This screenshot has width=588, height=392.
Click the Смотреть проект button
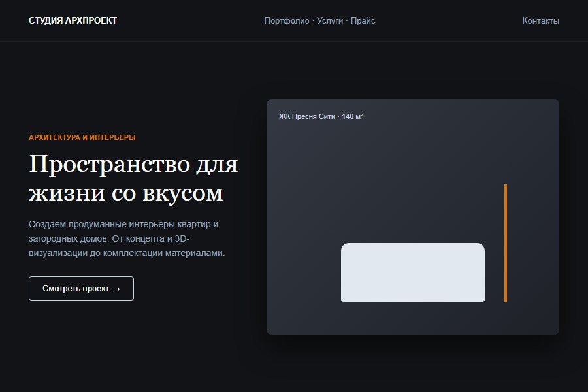(x=82, y=289)
